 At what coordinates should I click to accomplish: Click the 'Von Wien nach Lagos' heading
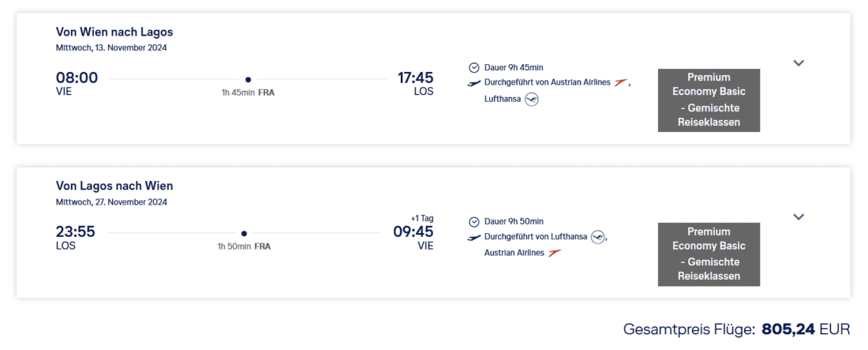pyautogui.click(x=114, y=32)
